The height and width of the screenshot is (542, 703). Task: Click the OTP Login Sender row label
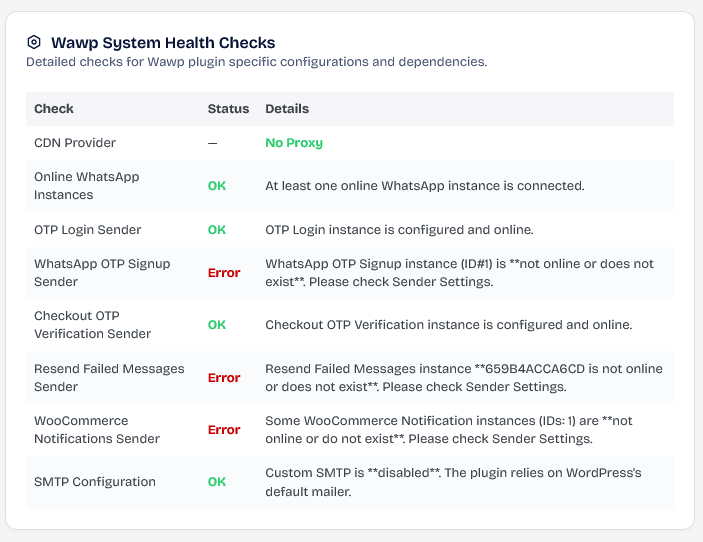pos(88,230)
